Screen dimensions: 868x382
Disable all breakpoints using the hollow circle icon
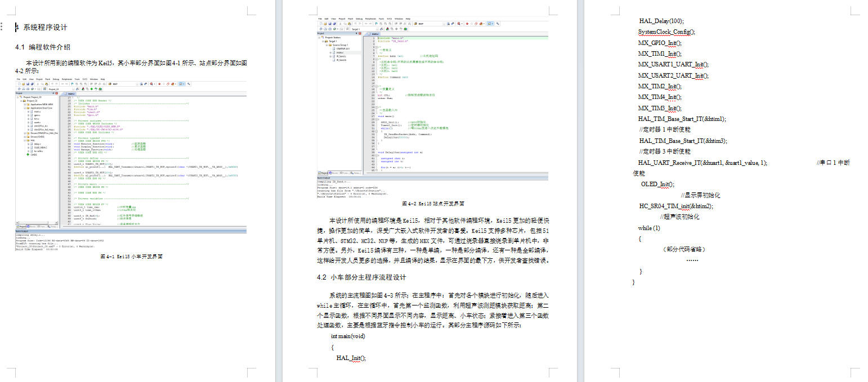point(472,24)
